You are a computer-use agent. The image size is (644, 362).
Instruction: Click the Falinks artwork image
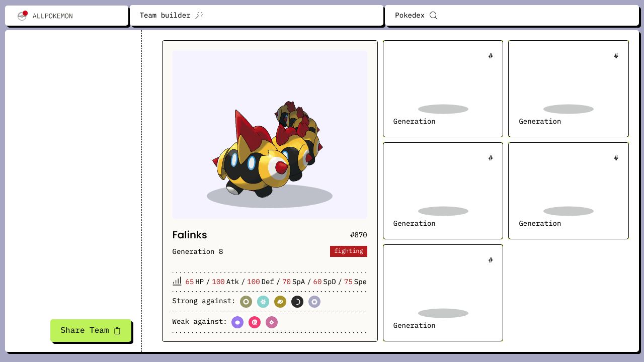click(270, 135)
